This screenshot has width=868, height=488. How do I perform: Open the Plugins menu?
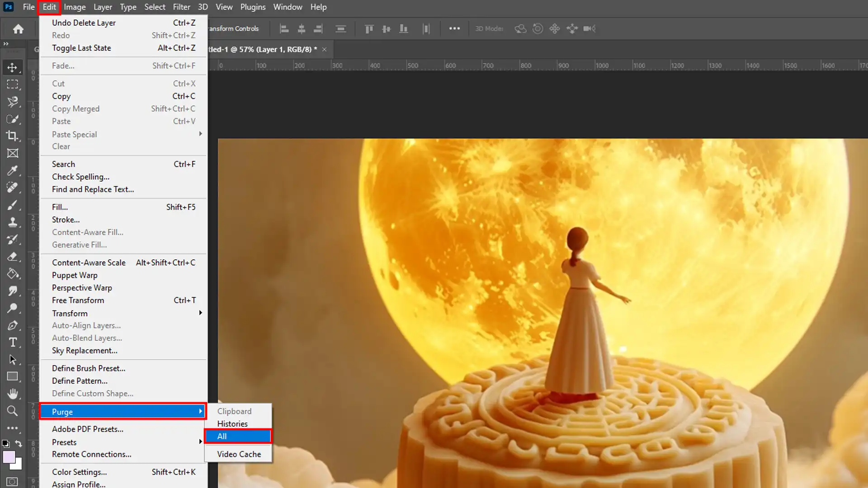pyautogui.click(x=253, y=7)
